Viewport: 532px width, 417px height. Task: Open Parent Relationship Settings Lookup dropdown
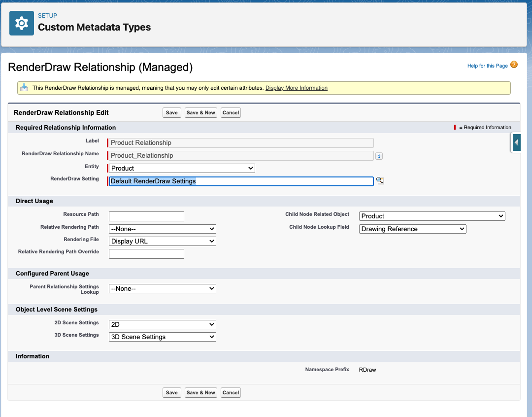(x=162, y=288)
